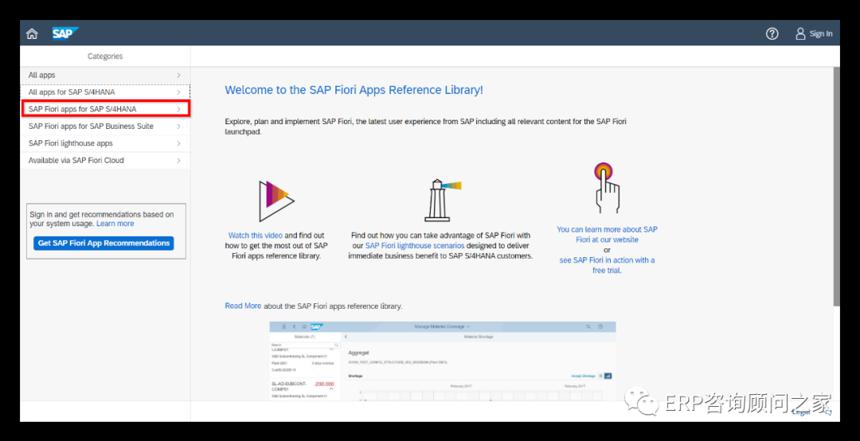Click the Sign In user icon
This screenshot has width=860, height=441.
click(800, 34)
